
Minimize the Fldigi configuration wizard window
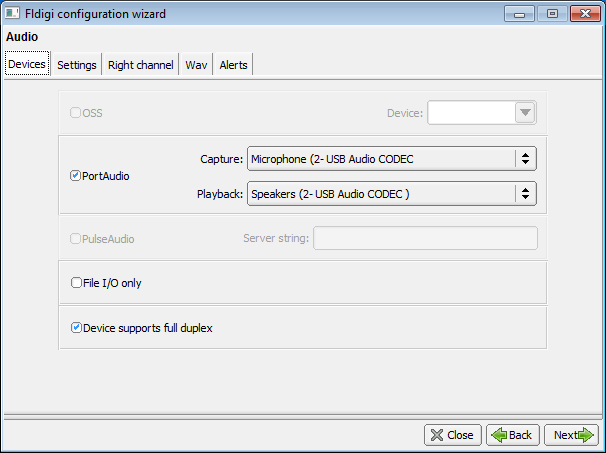point(519,14)
